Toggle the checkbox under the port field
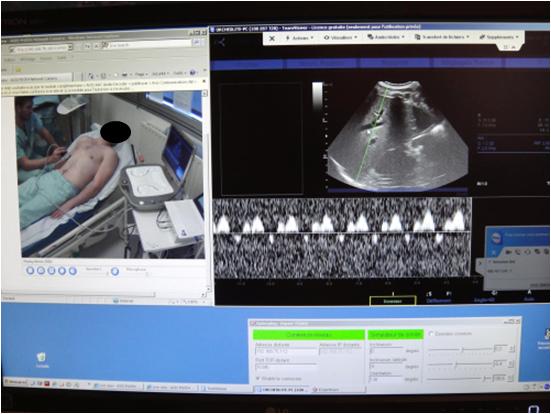Screen dimensions: 551x414 258,379
